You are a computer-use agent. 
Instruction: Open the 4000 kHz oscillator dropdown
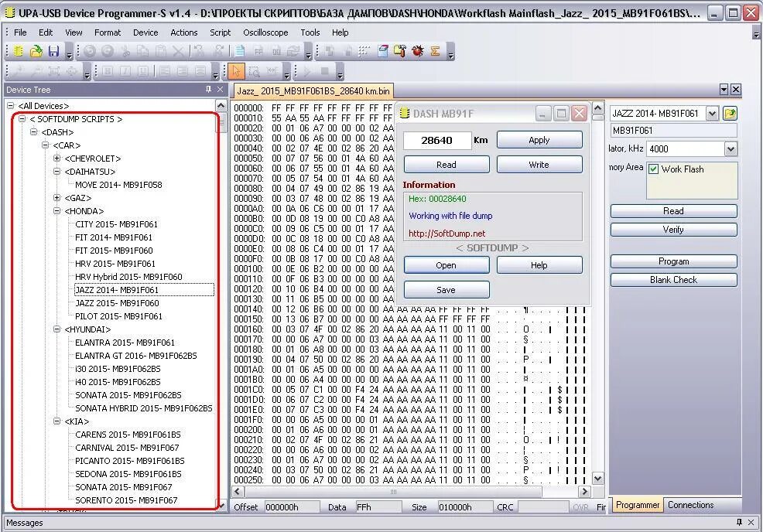click(730, 148)
